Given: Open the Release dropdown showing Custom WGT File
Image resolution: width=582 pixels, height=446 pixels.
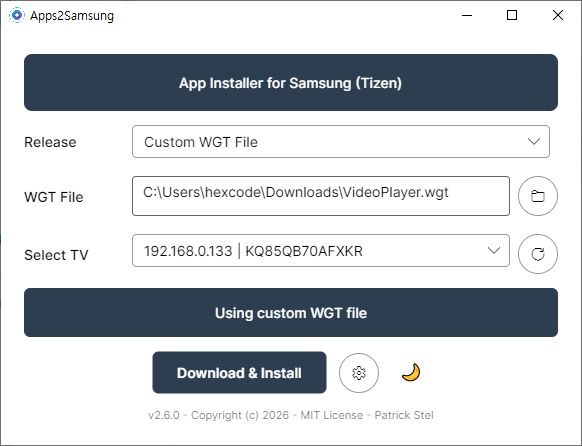Looking at the screenshot, I should pyautogui.click(x=341, y=141).
